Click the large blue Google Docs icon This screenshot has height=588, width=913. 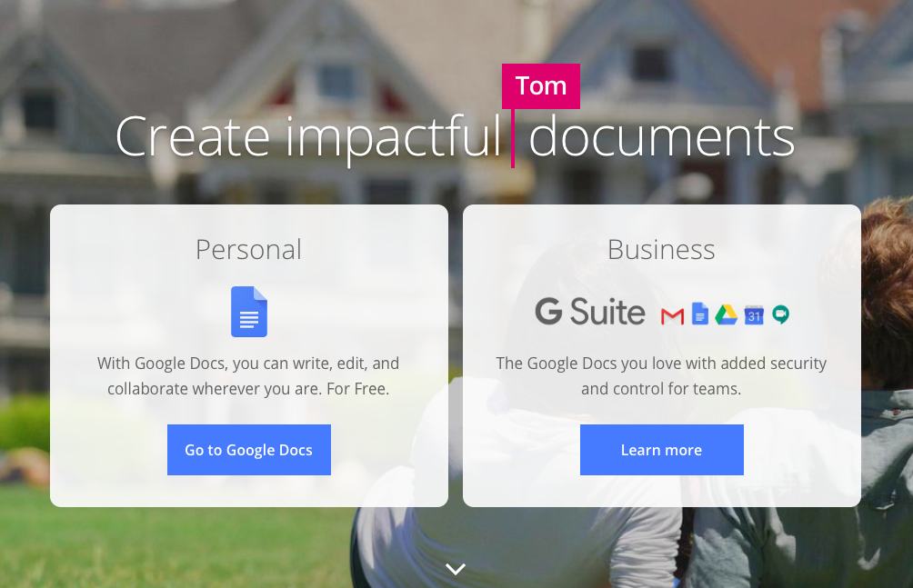coord(248,312)
